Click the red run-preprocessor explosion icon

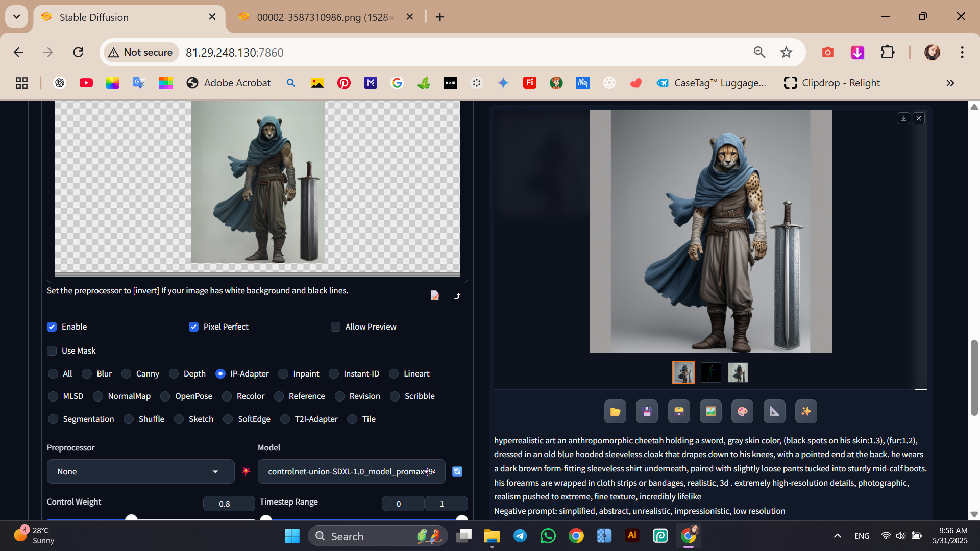[x=246, y=471]
